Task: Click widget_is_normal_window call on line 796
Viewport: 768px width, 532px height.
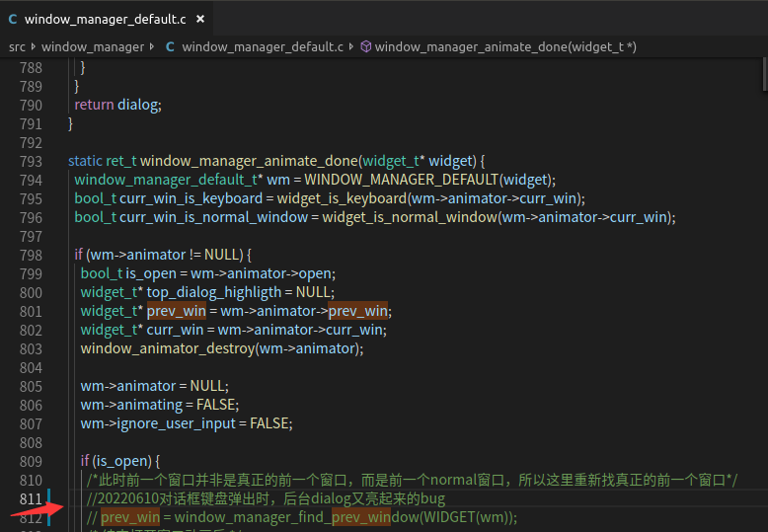Action: pyautogui.click(x=498, y=217)
